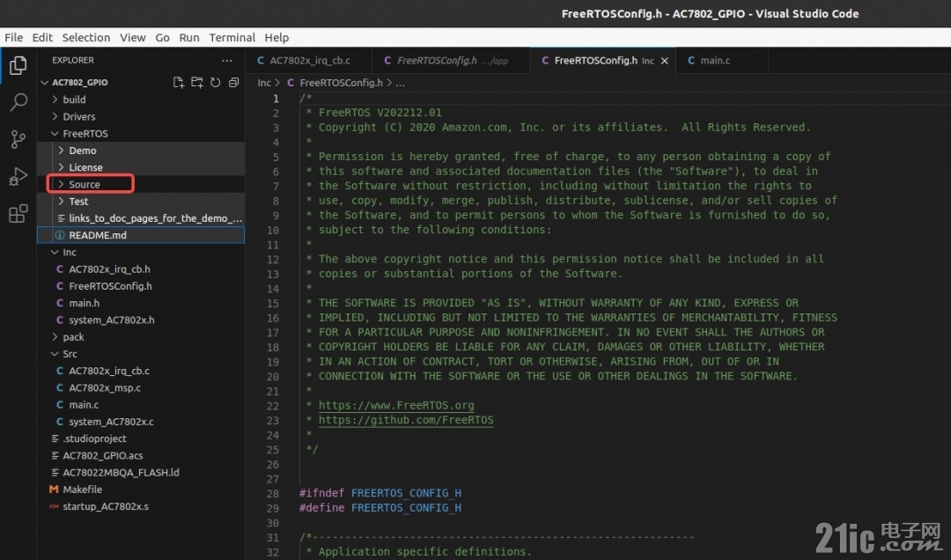
Task: Open the Explorer view in activity bar
Action: [18, 65]
